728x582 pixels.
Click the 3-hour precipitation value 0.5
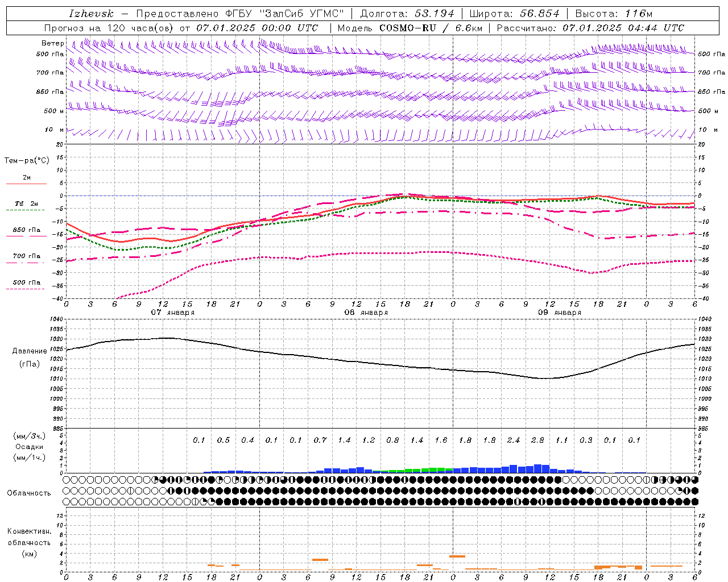(223, 440)
